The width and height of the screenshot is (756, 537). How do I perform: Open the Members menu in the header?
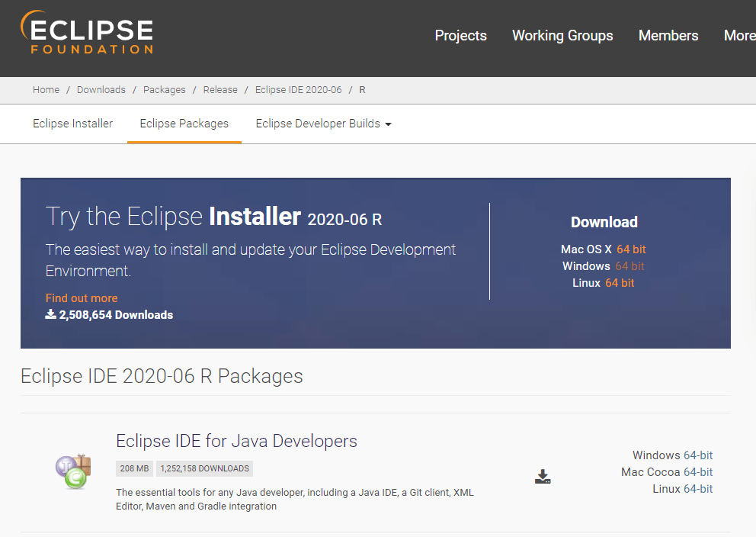(668, 35)
